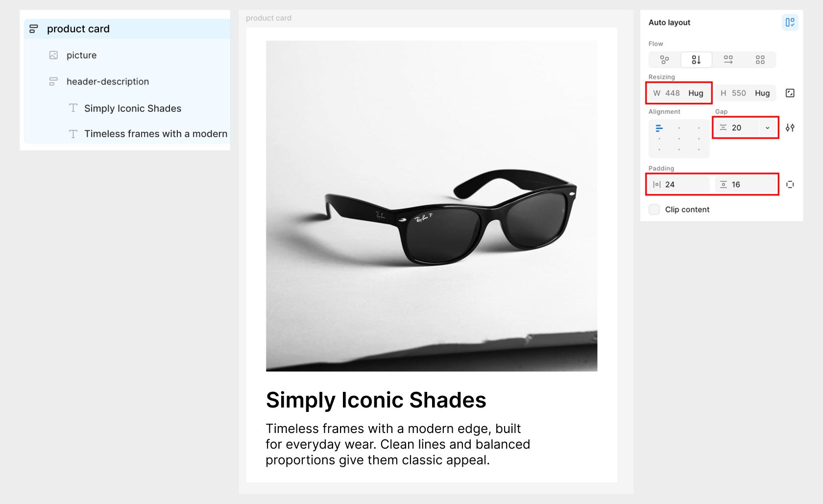Image resolution: width=823 pixels, height=504 pixels.
Task: Click the product card auto layout frame icon
Action: (x=33, y=29)
